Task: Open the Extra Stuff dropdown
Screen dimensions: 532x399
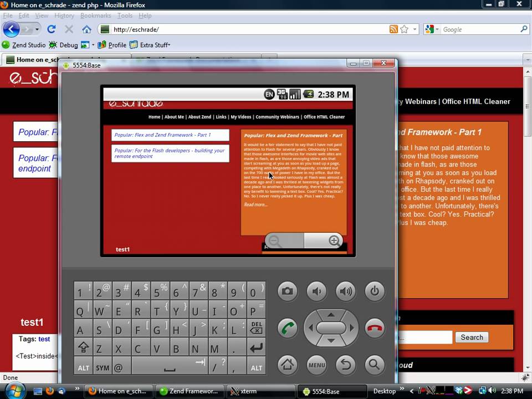Action: click(x=150, y=45)
